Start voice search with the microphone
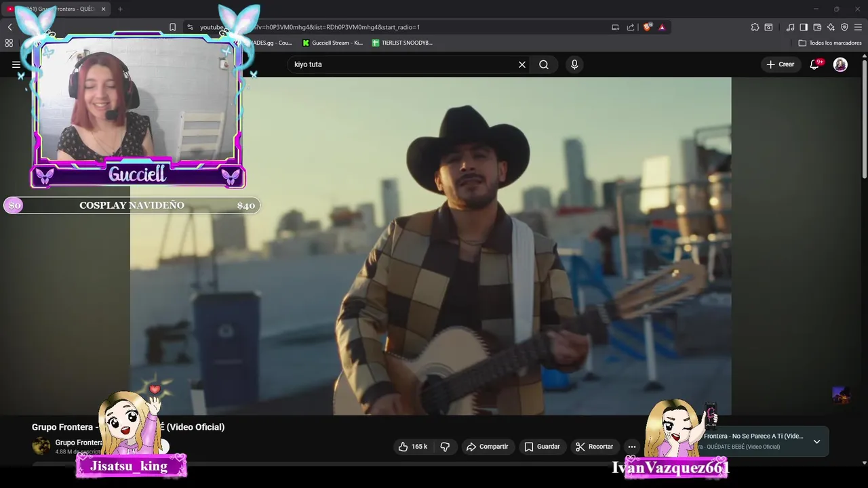This screenshot has width=868, height=488. click(574, 64)
